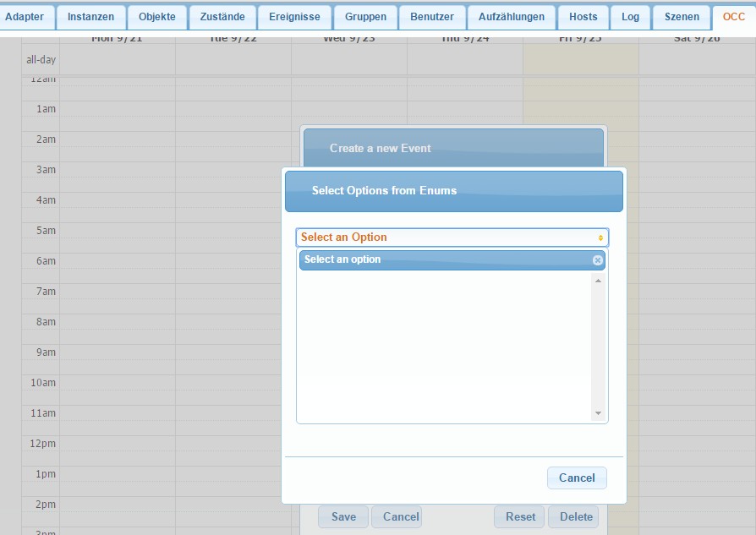The height and width of the screenshot is (535, 756).
Task: Open the Adapter tab
Action: point(25,17)
